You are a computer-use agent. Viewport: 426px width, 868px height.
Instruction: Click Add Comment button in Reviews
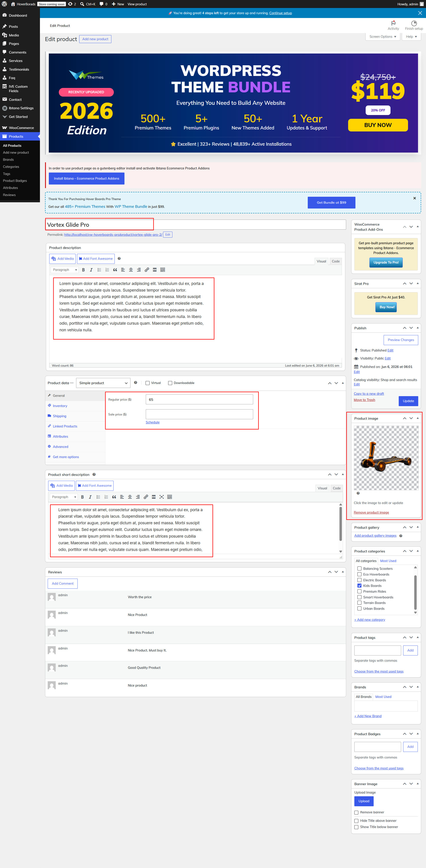pos(63,584)
